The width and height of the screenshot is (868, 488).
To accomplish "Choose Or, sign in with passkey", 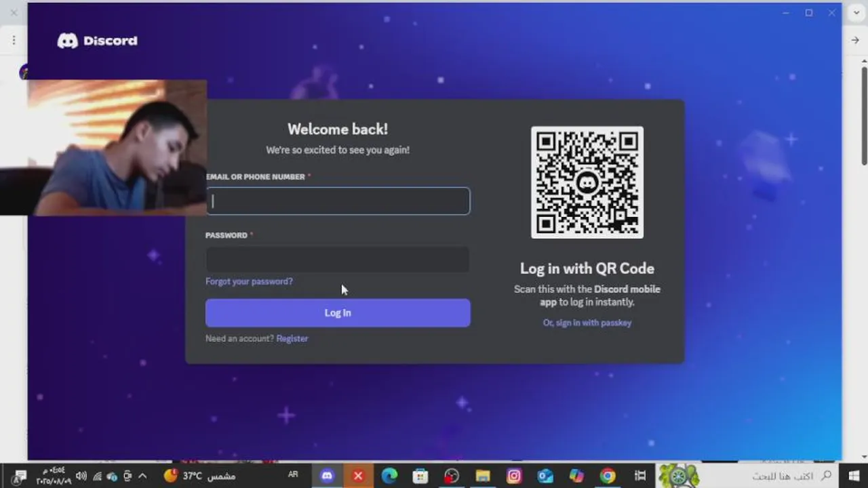I will [x=587, y=323].
